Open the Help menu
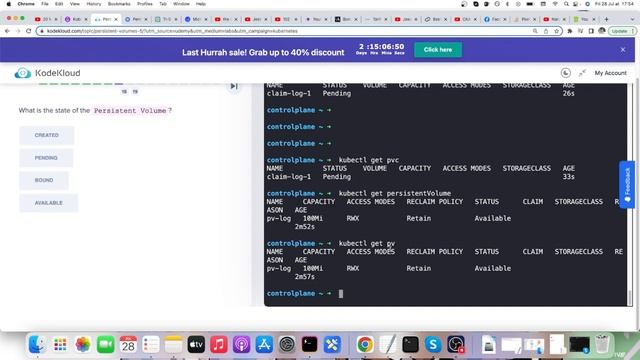This screenshot has height=360, width=640. click(201, 4)
